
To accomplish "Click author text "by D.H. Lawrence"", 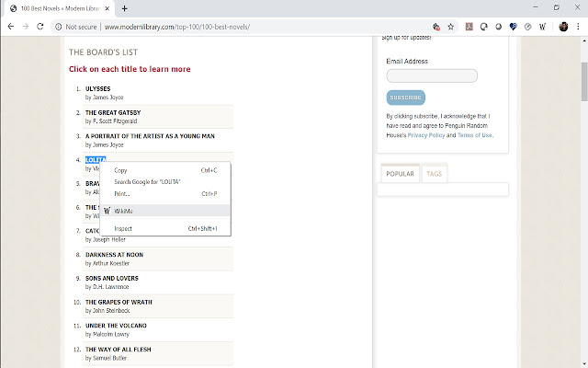I will tap(107, 286).
